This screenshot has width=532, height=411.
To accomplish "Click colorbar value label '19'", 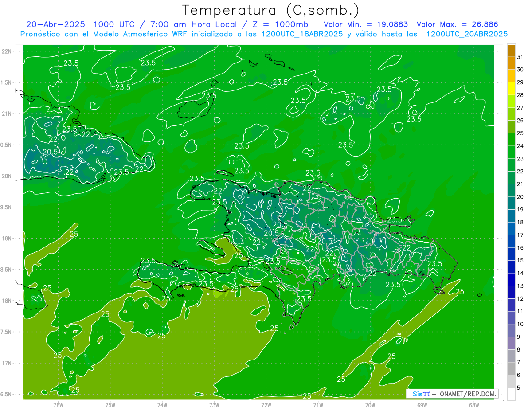I will coord(520,210).
